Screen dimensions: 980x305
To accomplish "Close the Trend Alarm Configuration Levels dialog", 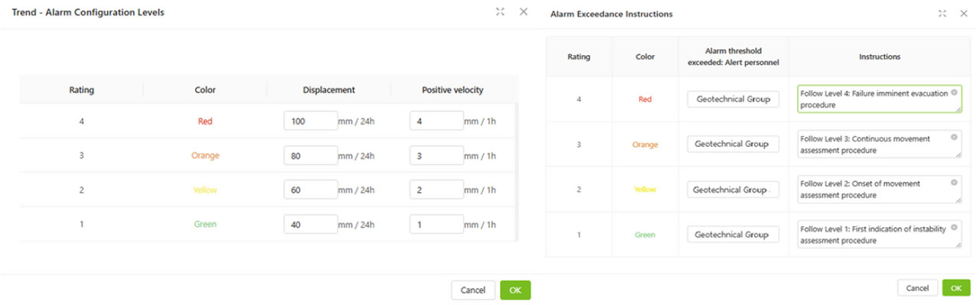I will (524, 12).
